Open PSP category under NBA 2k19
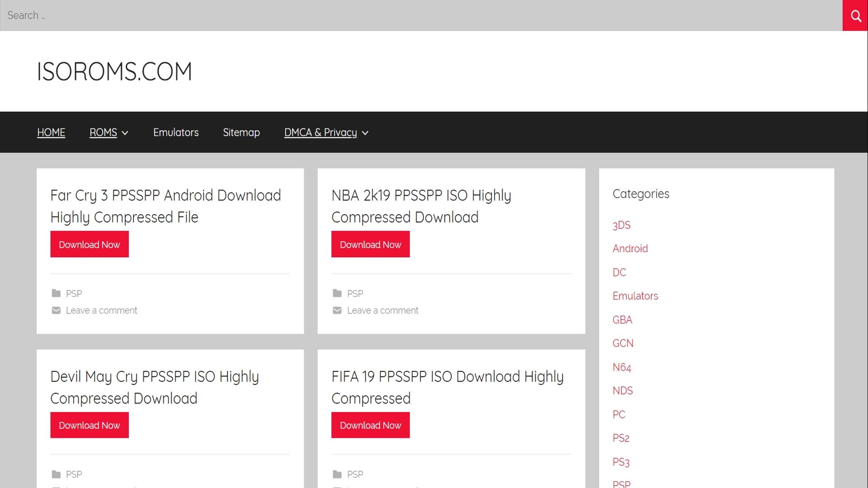 355,294
